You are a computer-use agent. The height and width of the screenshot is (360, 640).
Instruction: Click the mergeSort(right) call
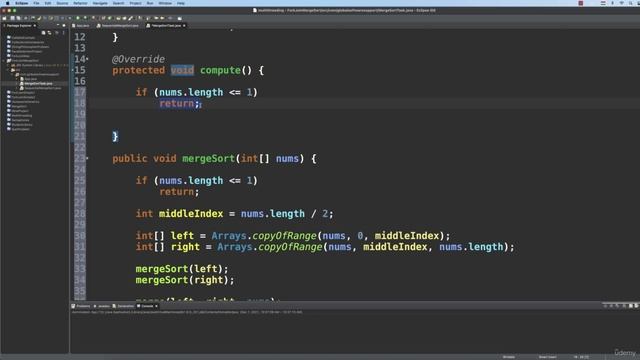(x=185, y=280)
